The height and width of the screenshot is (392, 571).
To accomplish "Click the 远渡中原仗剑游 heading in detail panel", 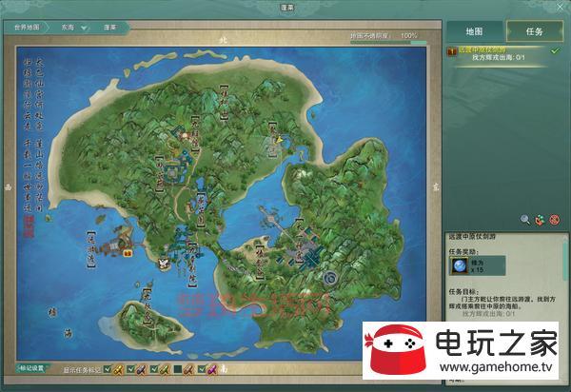I will tap(472, 237).
